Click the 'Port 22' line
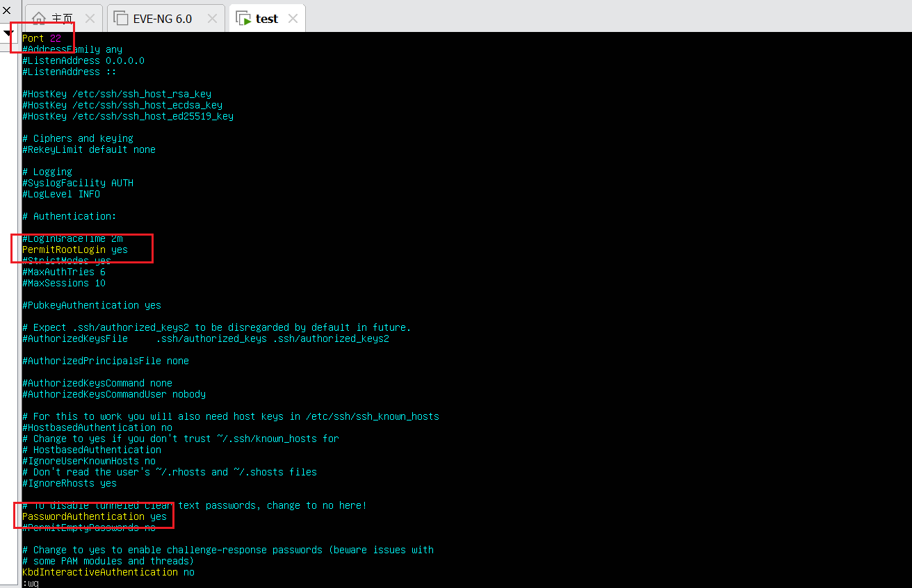 click(42, 38)
